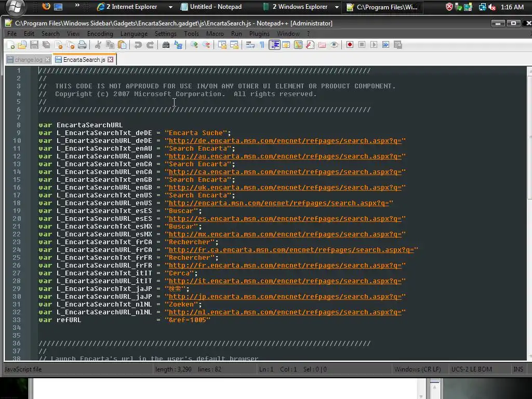The height and width of the screenshot is (399, 532).
Task: Open Find with the binoculars icon
Action: click(166, 45)
